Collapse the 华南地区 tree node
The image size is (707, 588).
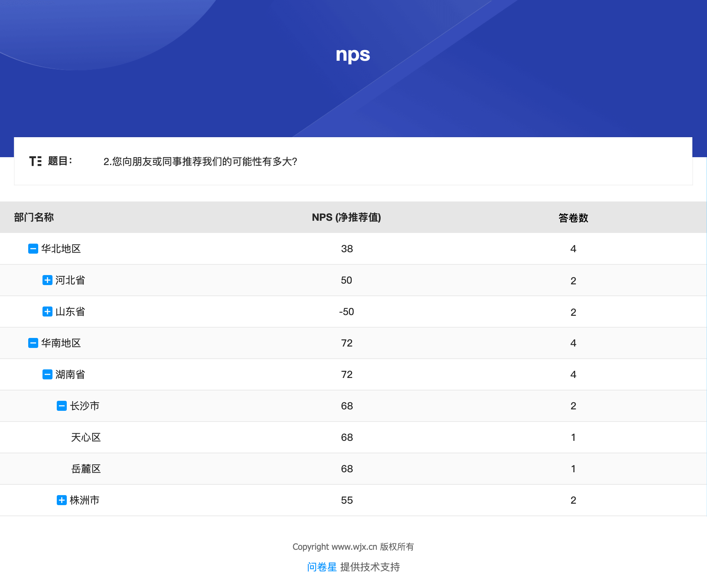[33, 343]
